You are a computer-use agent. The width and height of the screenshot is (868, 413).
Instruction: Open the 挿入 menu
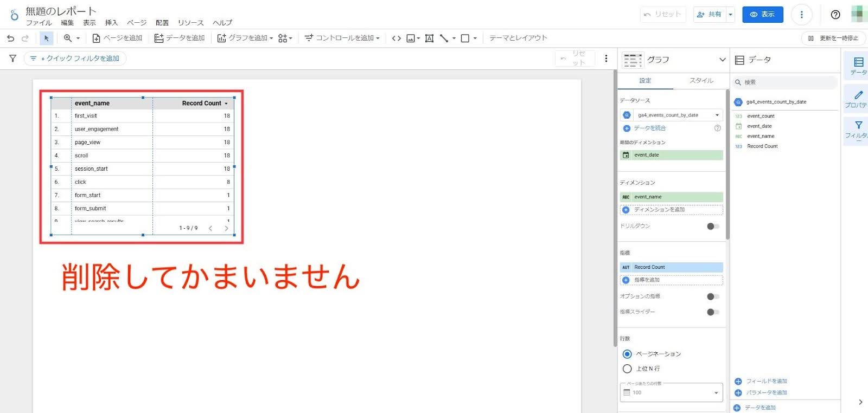pos(111,23)
